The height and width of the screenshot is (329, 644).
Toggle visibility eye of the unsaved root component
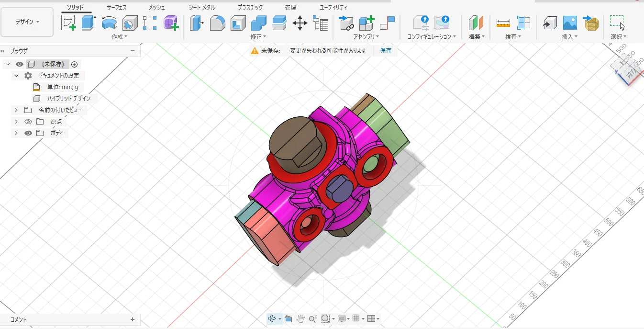click(x=20, y=64)
